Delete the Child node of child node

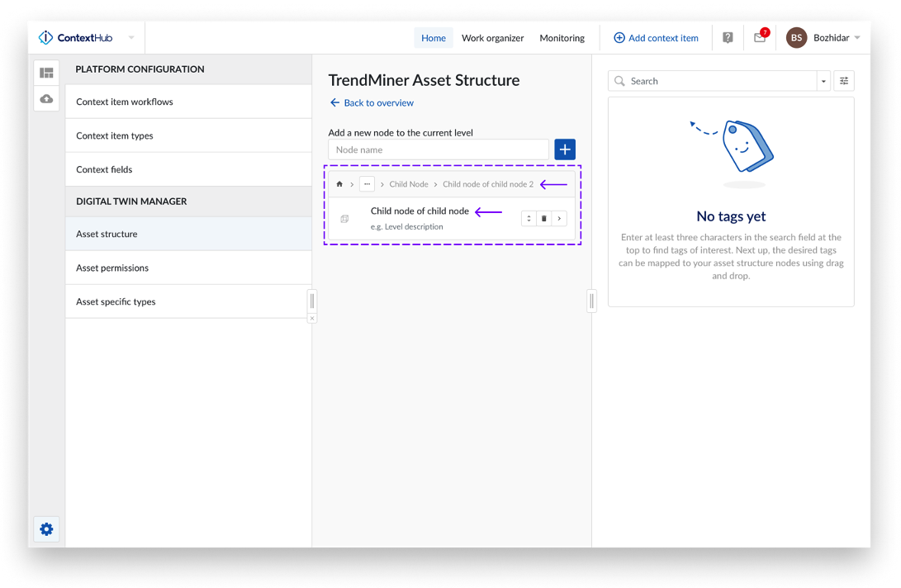click(544, 219)
